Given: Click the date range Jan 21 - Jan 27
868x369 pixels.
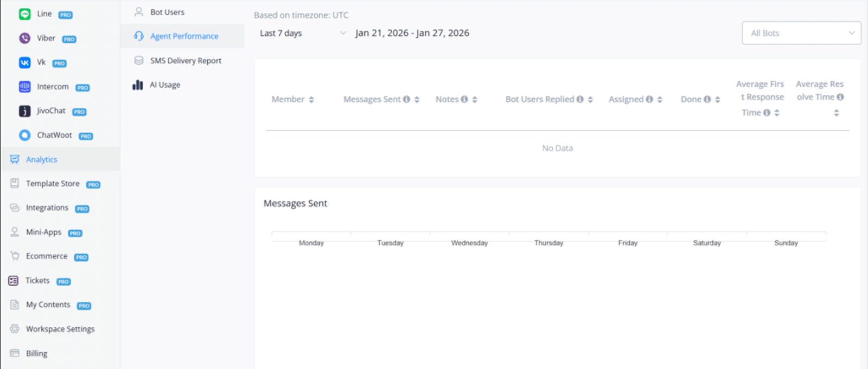Looking at the screenshot, I should [412, 33].
